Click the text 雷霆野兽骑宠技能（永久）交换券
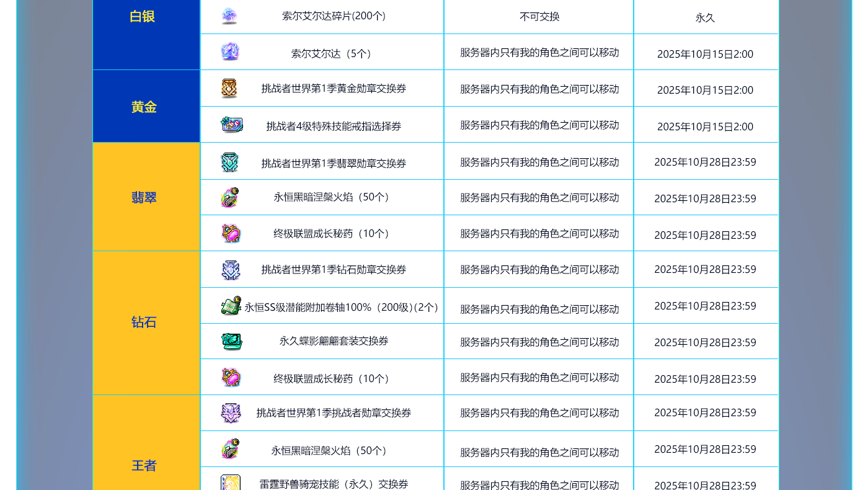 334,484
